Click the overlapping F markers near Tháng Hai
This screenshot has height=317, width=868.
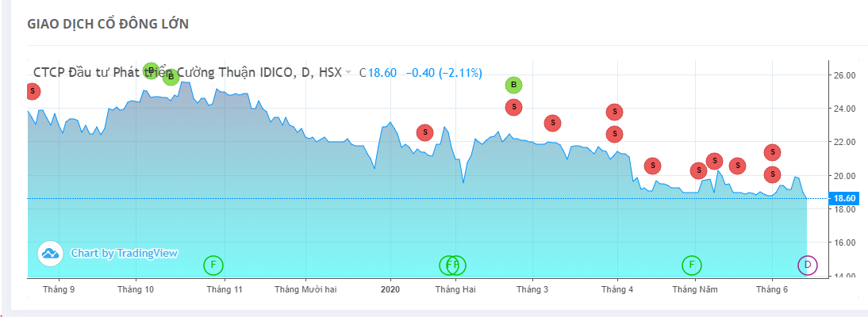[453, 265]
